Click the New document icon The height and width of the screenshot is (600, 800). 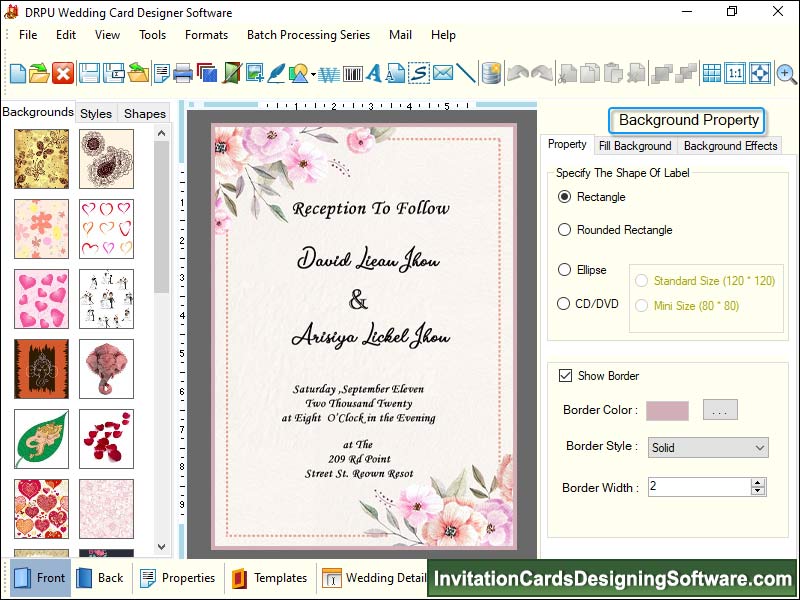[x=18, y=73]
